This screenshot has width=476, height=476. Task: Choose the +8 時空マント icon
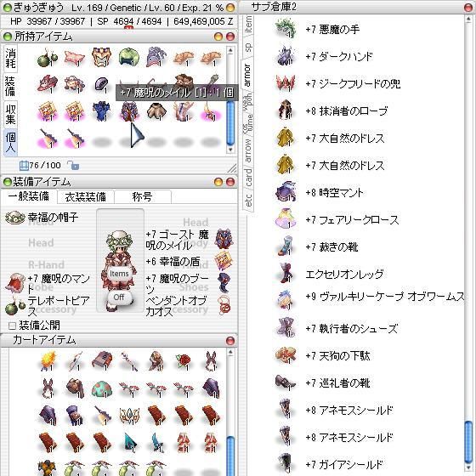pos(286,192)
